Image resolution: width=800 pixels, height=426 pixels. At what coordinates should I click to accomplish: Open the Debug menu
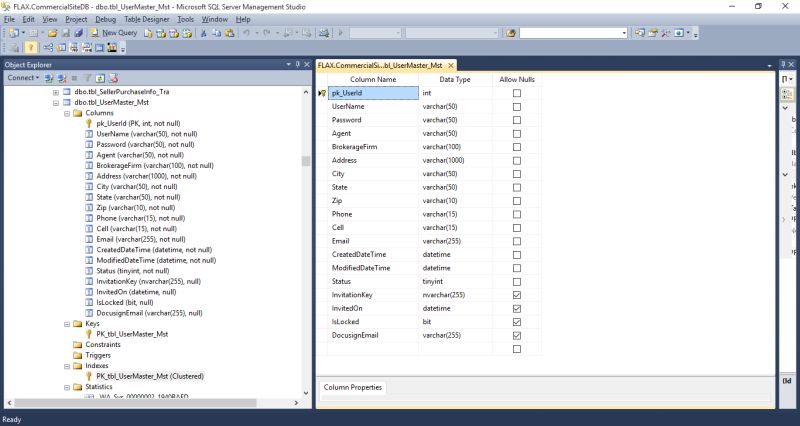[x=106, y=19]
